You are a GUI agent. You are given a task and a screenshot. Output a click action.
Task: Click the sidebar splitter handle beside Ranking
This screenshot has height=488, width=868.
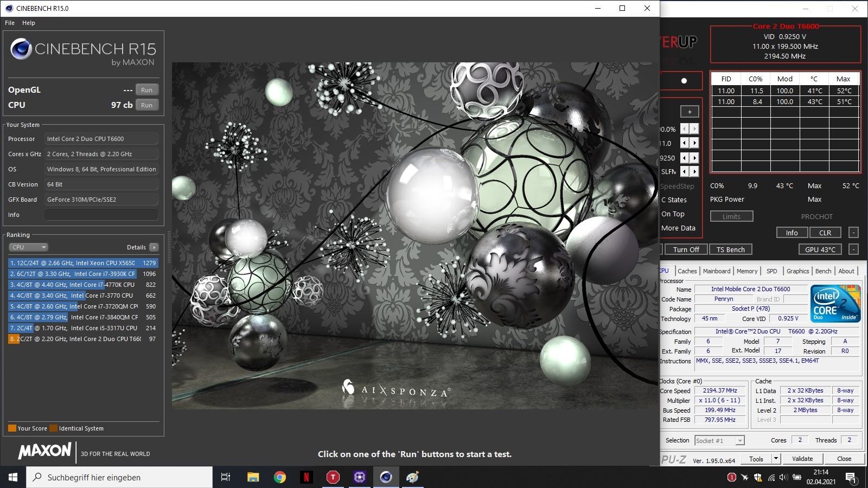click(168, 247)
